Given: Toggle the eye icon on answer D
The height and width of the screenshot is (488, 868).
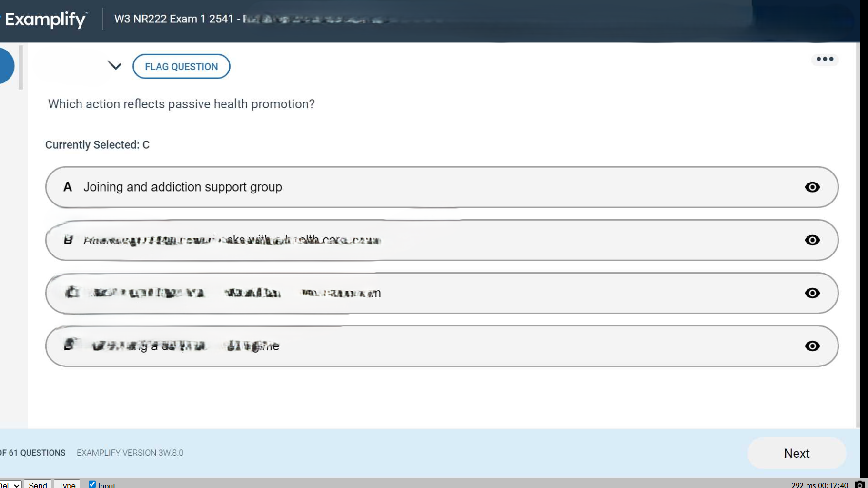Looking at the screenshot, I should click(x=812, y=346).
